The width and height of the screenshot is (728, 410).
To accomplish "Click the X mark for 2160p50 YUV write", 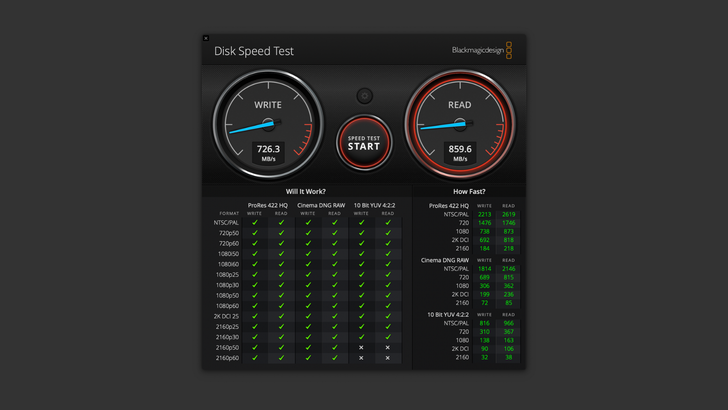I will click(x=362, y=347).
